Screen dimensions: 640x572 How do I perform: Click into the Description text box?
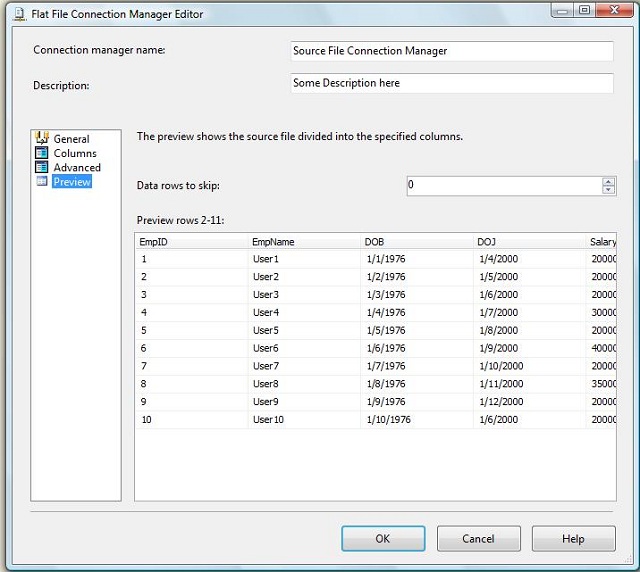pyautogui.click(x=450, y=84)
